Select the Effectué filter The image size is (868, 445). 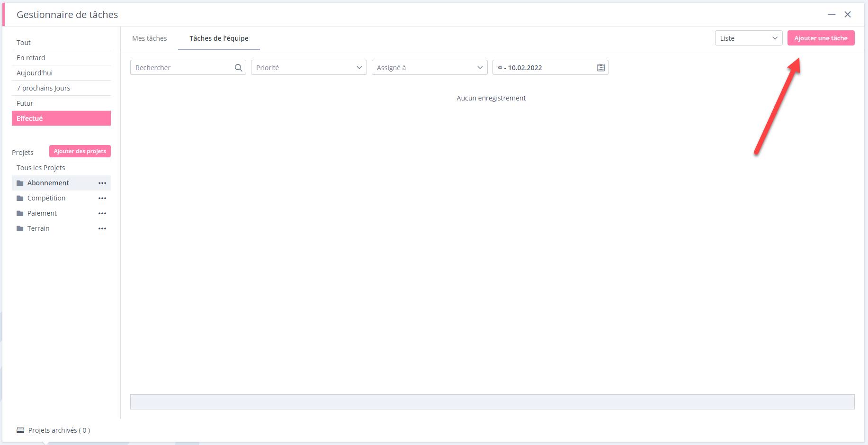click(61, 118)
